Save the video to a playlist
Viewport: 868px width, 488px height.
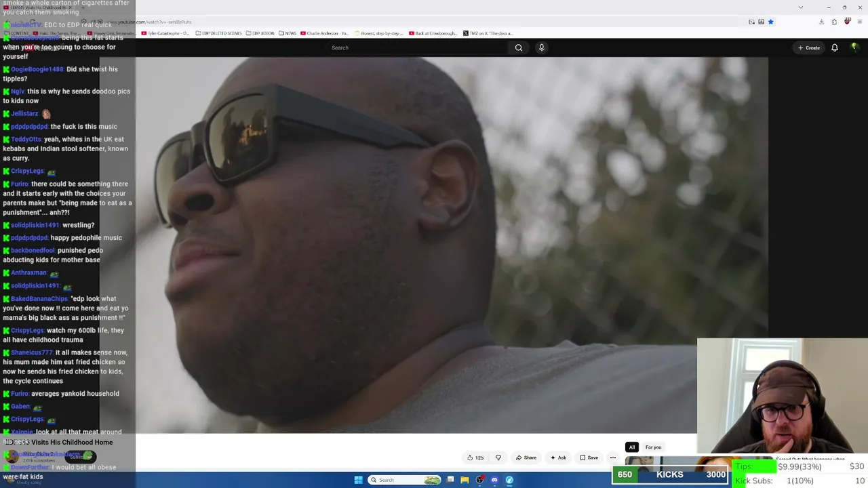tap(589, 457)
